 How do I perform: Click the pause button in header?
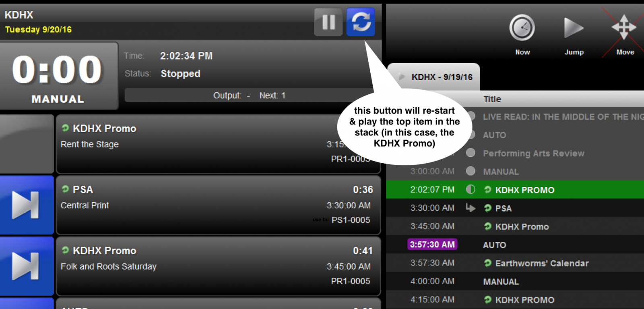tap(328, 22)
